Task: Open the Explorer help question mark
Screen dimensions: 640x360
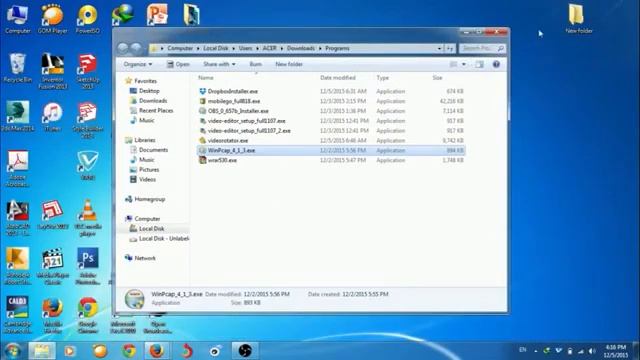Action: [x=496, y=64]
